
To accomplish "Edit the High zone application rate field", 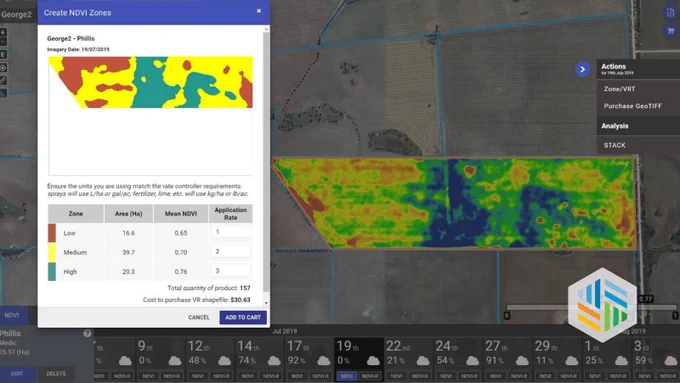I will coord(230,271).
